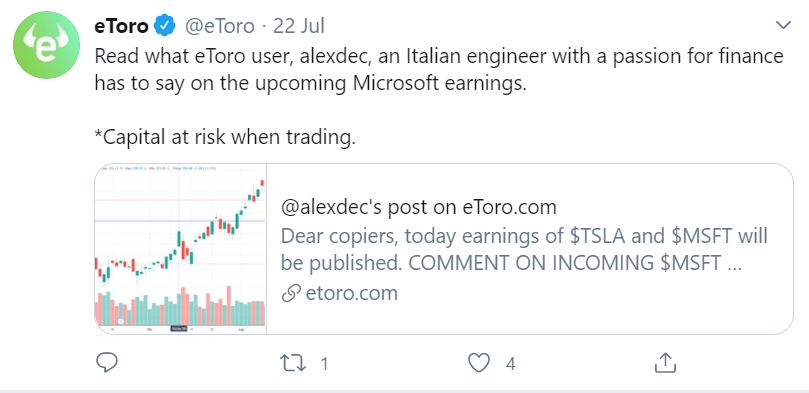Click the chain link icon beside etoro.com
Image resolution: width=809 pixels, height=393 pixels.
click(x=291, y=293)
